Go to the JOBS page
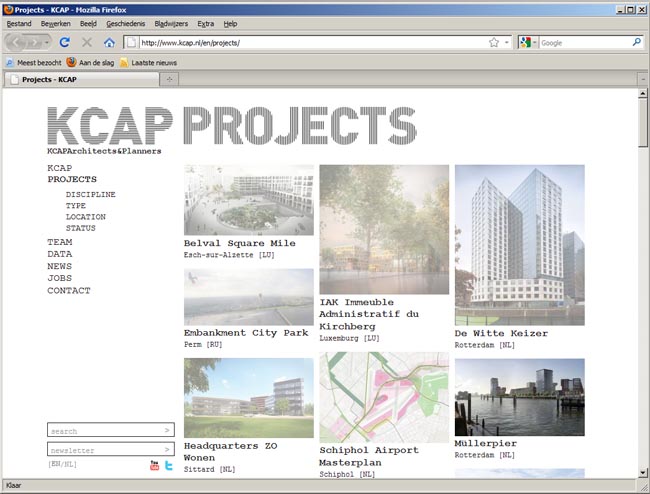 click(60, 278)
